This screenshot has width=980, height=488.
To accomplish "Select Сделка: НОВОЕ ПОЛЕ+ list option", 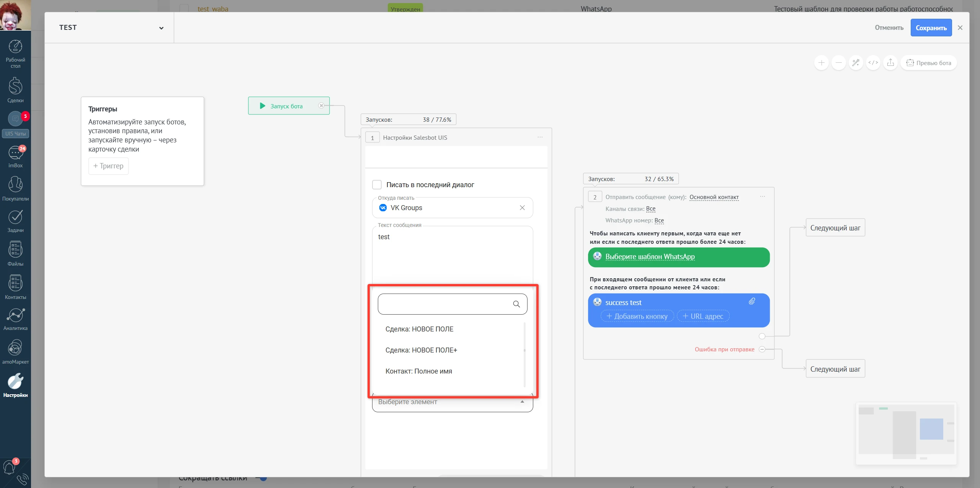I will (x=421, y=350).
